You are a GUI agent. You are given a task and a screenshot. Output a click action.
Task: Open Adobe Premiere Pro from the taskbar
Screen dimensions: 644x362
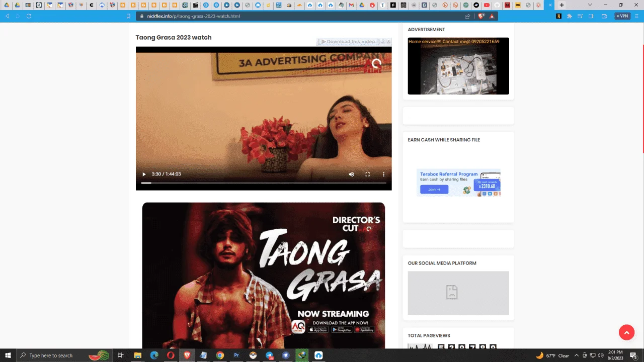pyautogui.click(x=236, y=355)
